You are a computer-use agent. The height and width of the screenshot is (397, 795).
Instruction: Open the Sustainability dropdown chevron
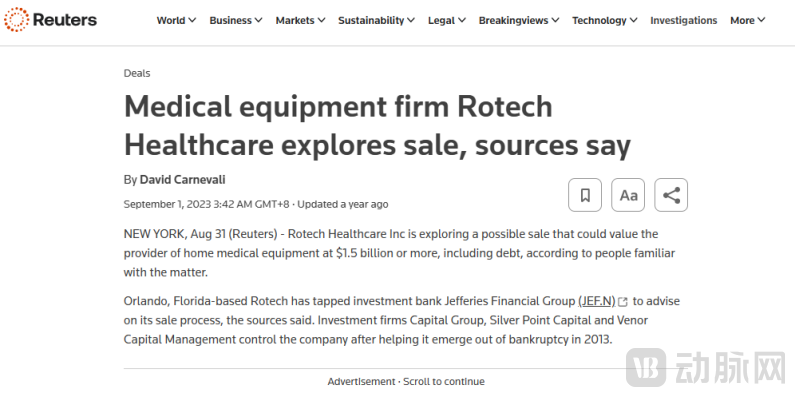coord(411,20)
